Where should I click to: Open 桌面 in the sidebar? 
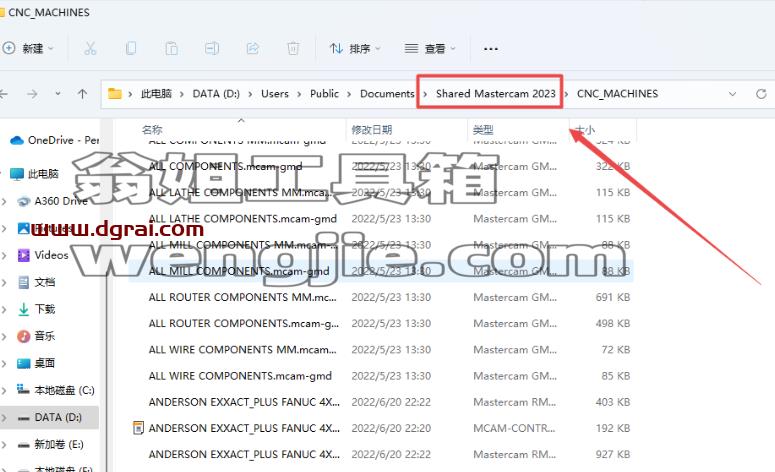pos(37,363)
